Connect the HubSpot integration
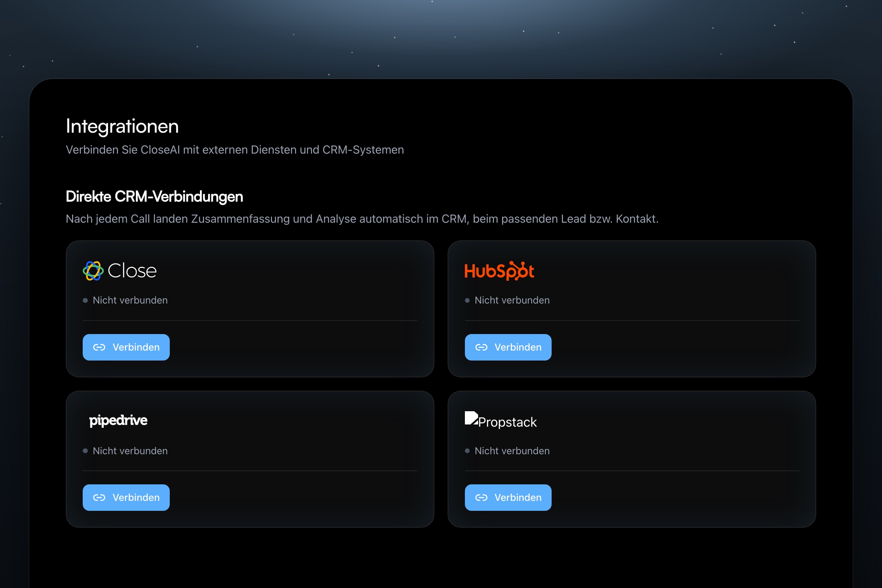The width and height of the screenshot is (882, 588). click(x=508, y=347)
